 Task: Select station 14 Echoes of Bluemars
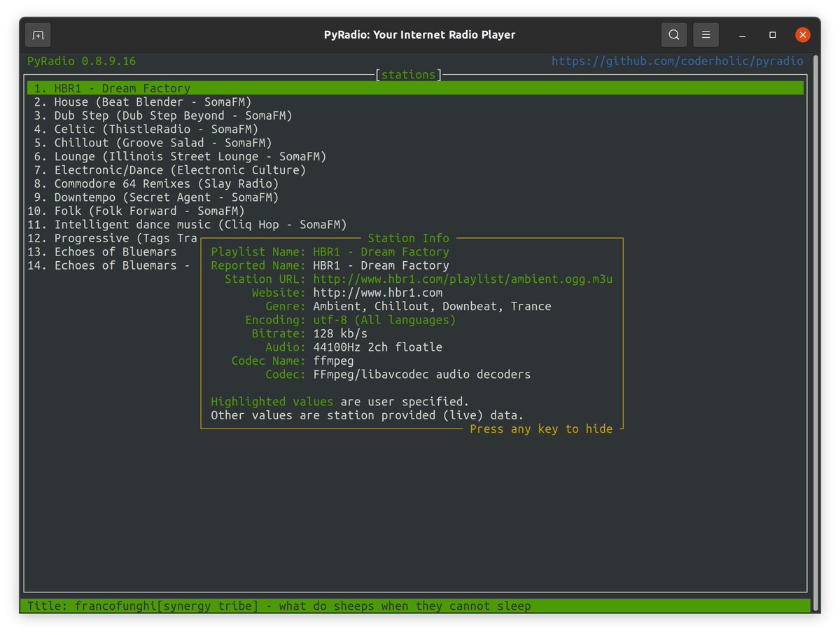click(x=108, y=265)
